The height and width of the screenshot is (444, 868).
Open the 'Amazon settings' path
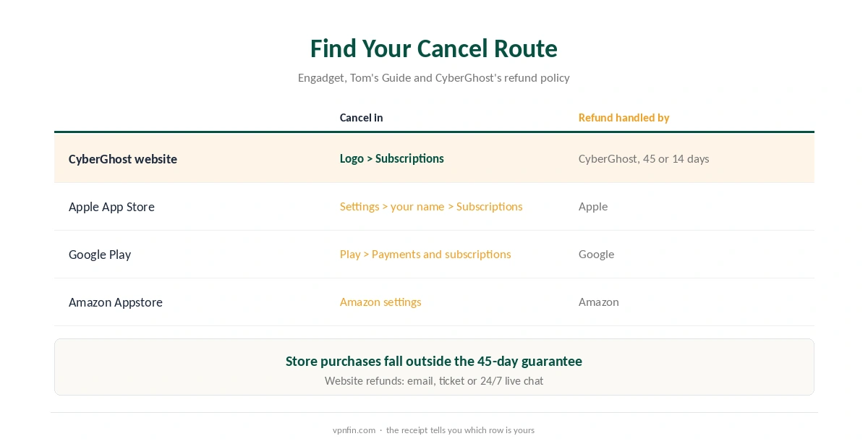pyautogui.click(x=380, y=302)
